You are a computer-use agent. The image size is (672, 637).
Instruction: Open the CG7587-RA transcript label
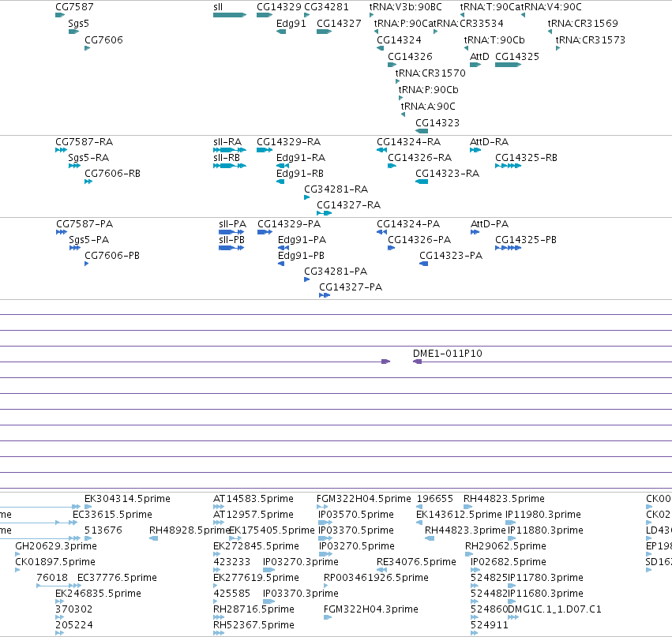click(84, 142)
